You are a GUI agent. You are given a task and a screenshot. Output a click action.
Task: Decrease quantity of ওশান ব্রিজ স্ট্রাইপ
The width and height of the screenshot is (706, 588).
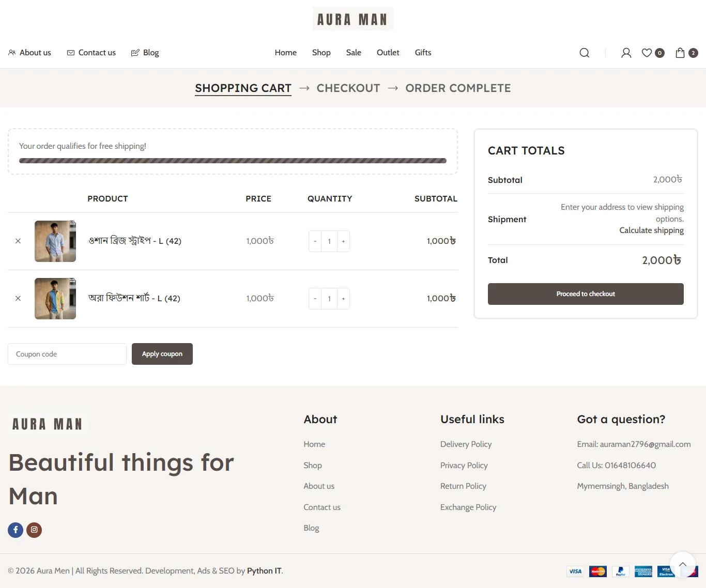315,241
